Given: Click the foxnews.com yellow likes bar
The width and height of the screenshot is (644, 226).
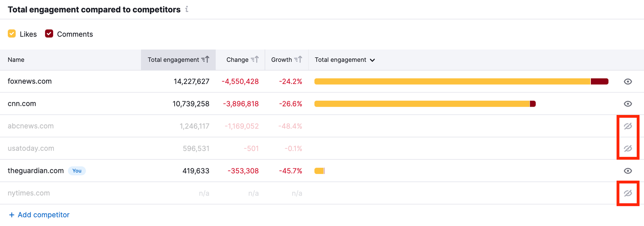Looking at the screenshot, I should 452,82.
